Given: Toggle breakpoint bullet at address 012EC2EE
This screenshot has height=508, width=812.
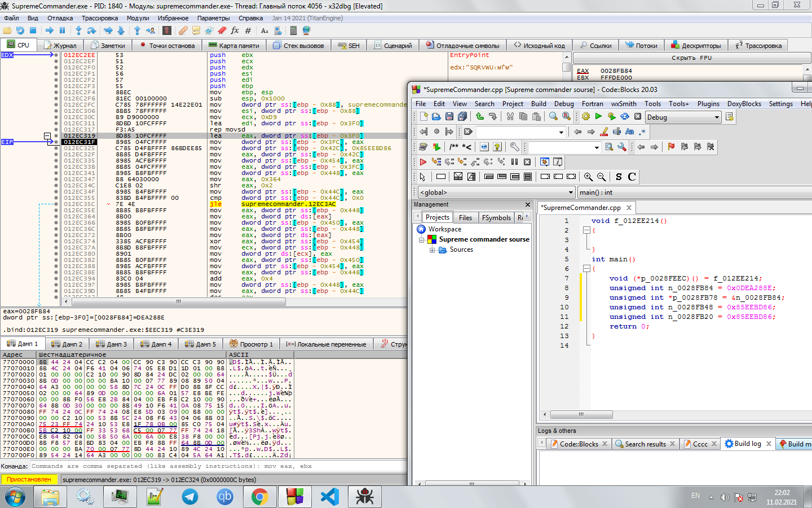Looking at the screenshot, I should pos(56,55).
